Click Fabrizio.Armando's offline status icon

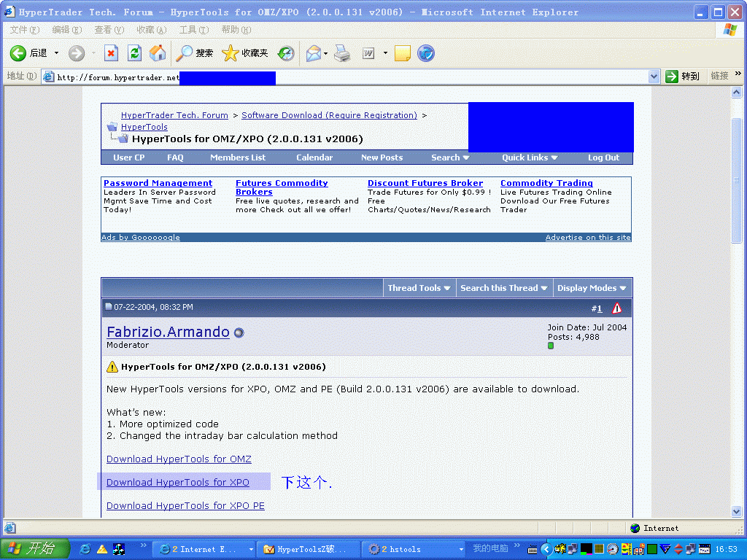coord(239,332)
